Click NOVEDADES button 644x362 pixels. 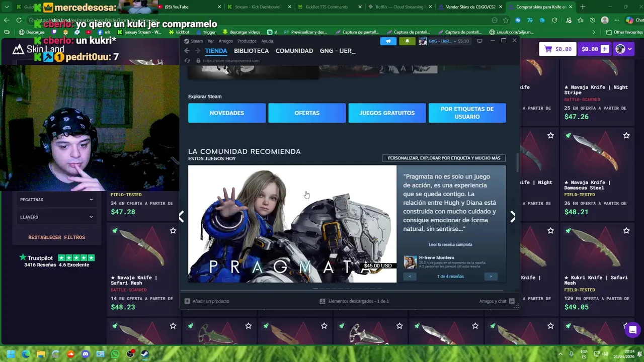coord(227,113)
